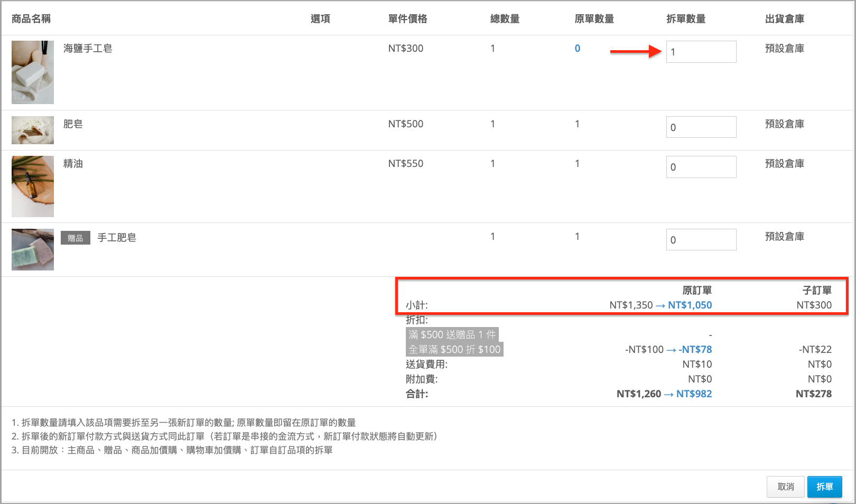Click the 肥皂 product thumbnail image
Screen dimensions: 856x504
coord(33,130)
